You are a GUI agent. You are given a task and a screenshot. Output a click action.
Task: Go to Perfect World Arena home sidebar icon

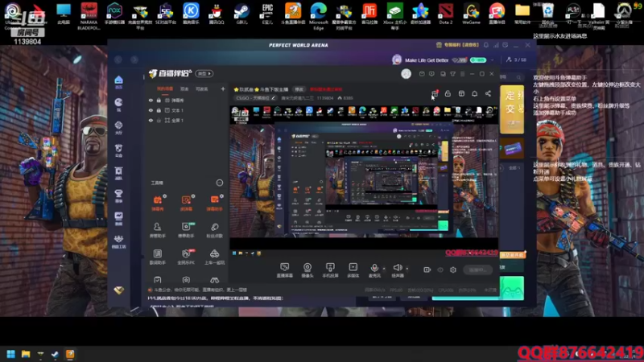click(118, 82)
